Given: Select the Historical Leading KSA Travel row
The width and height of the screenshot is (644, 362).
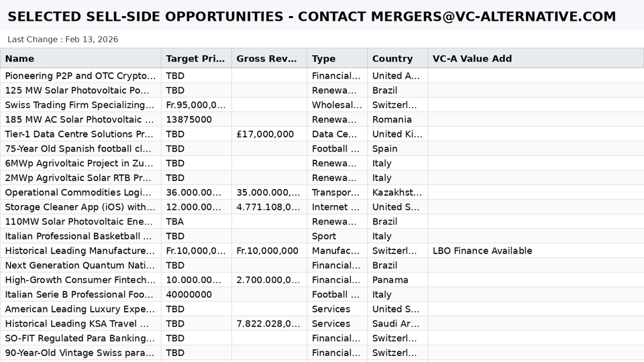Looking at the screenshot, I should pyautogui.click(x=80, y=324).
